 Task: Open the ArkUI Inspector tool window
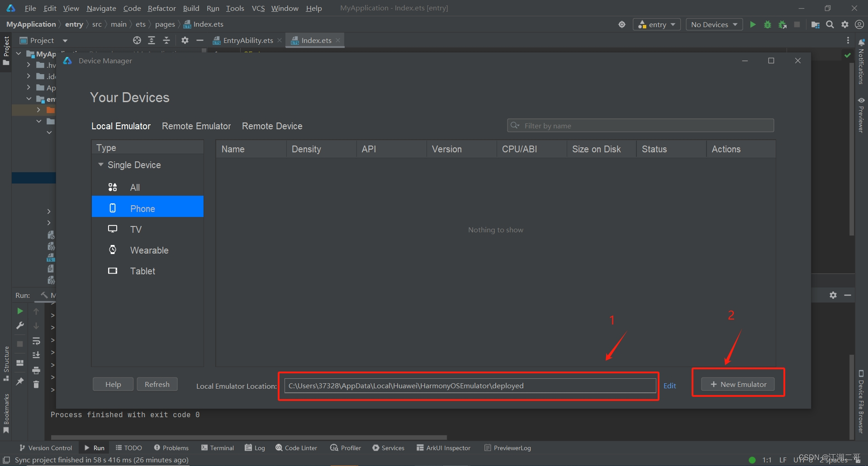[x=443, y=448]
